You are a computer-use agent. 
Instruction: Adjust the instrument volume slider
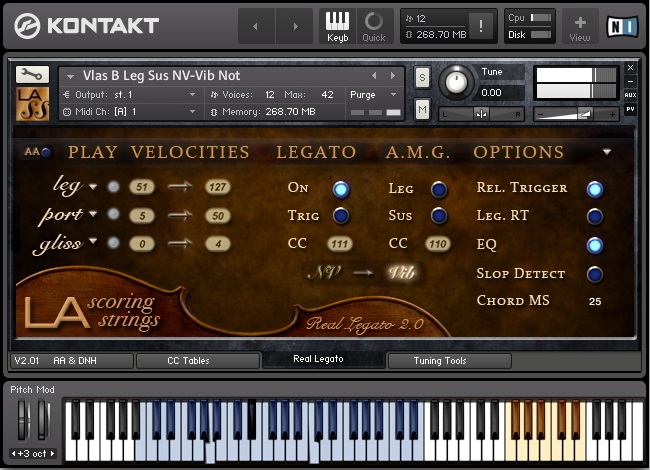click(576, 114)
